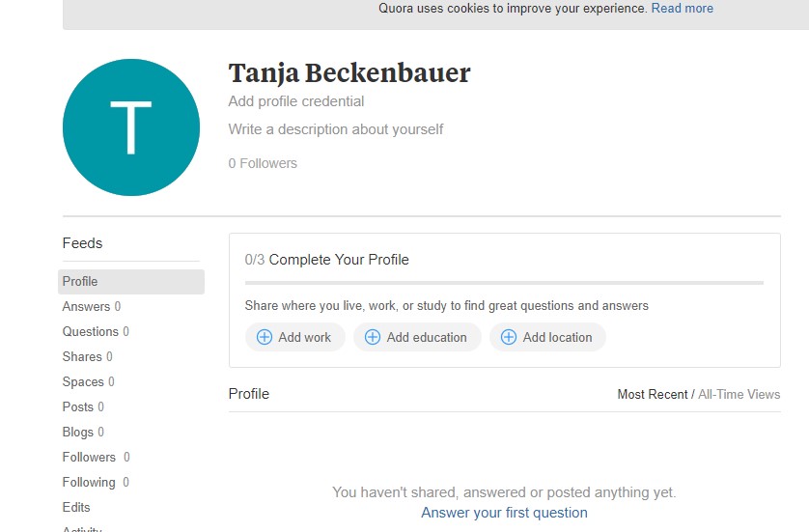Show Spaces in the sidebar

click(x=88, y=381)
